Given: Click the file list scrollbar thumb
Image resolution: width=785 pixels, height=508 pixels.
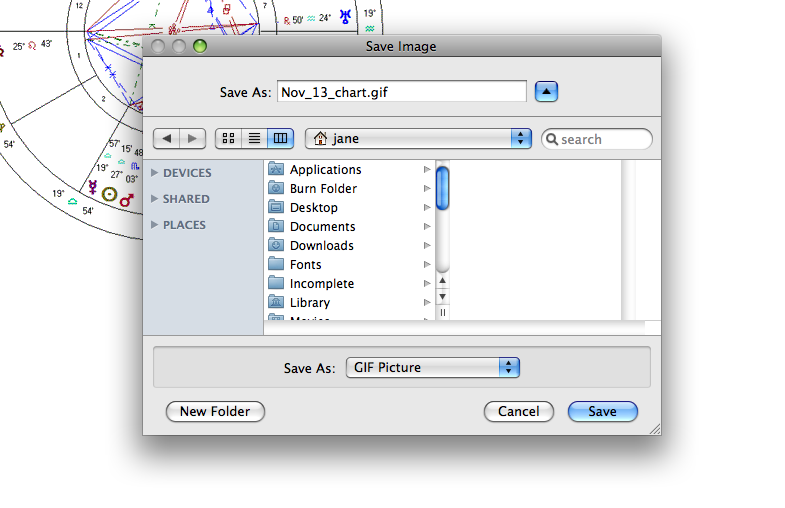Looking at the screenshot, I should point(443,189).
